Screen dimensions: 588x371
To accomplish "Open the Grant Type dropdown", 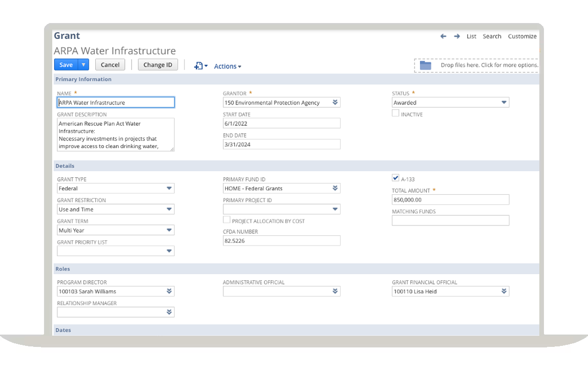I will (169, 189).
